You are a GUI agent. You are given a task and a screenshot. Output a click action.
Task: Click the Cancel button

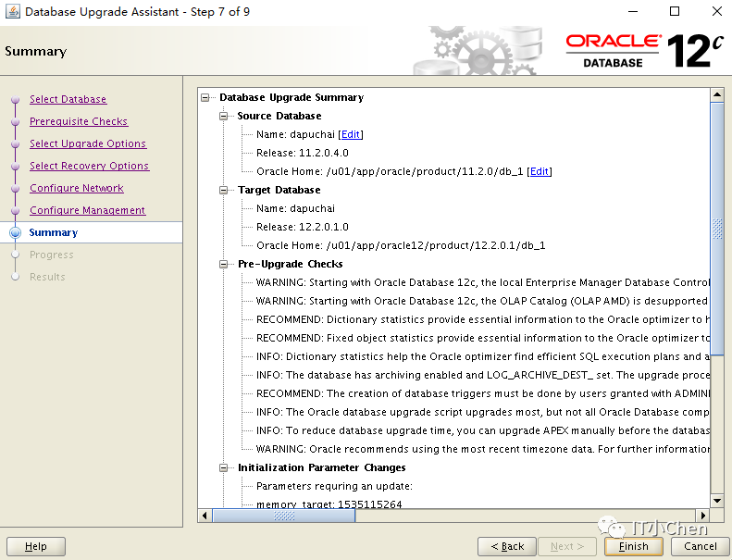701,546
